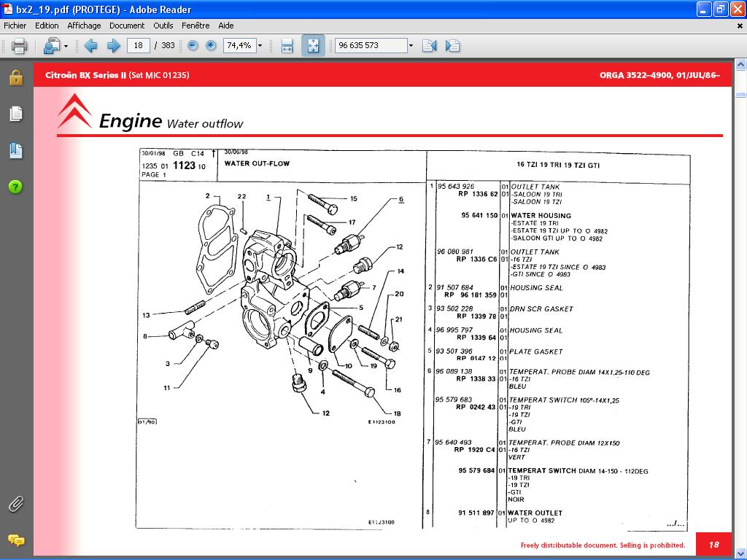747x560 pixels.
Task: Toggle the Fit Page view button
Action: pos(312,46)
